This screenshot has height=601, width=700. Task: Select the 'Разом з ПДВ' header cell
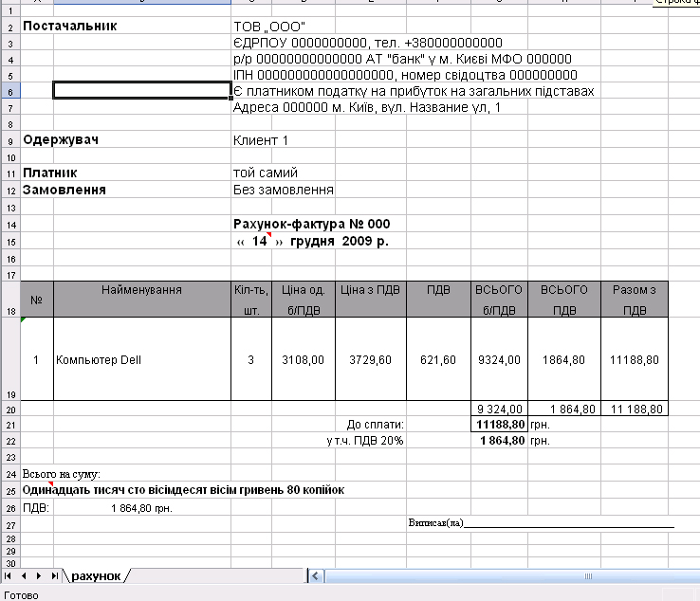(635, 299)
